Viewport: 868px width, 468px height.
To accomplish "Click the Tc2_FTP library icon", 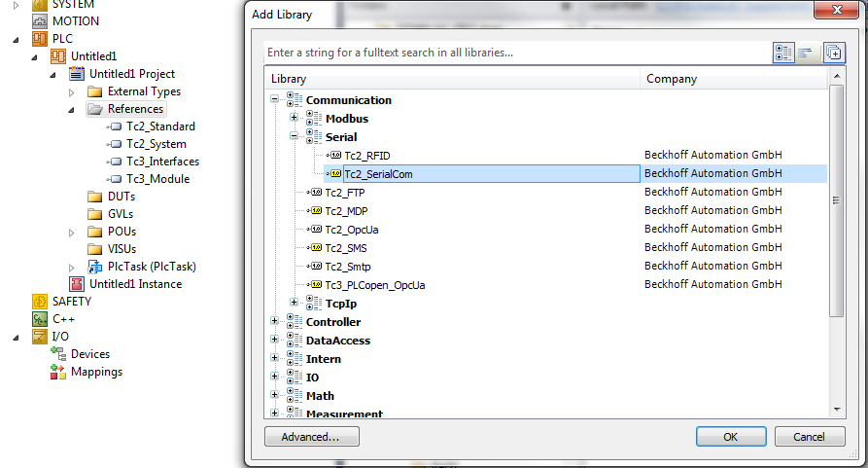I will [x=315, y=193].
